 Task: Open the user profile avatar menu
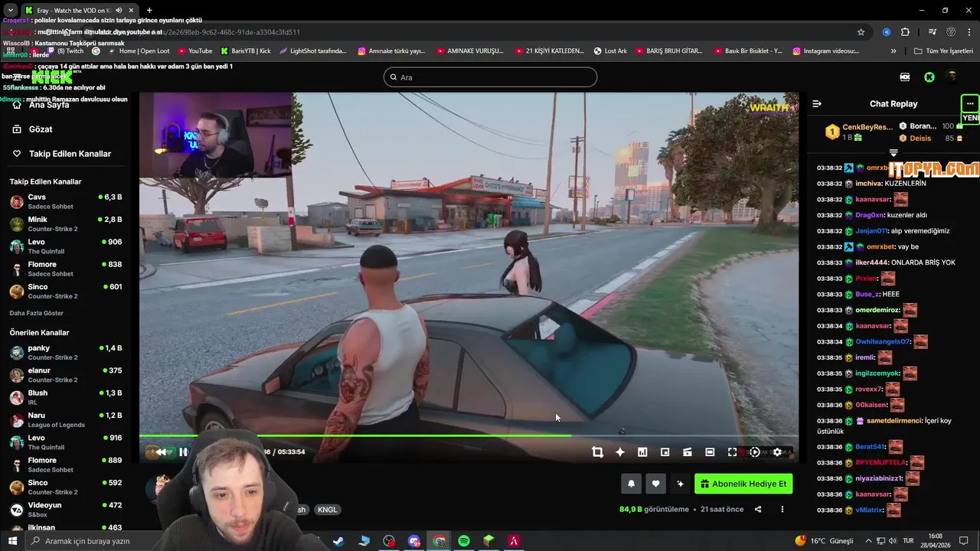(952, 77)
